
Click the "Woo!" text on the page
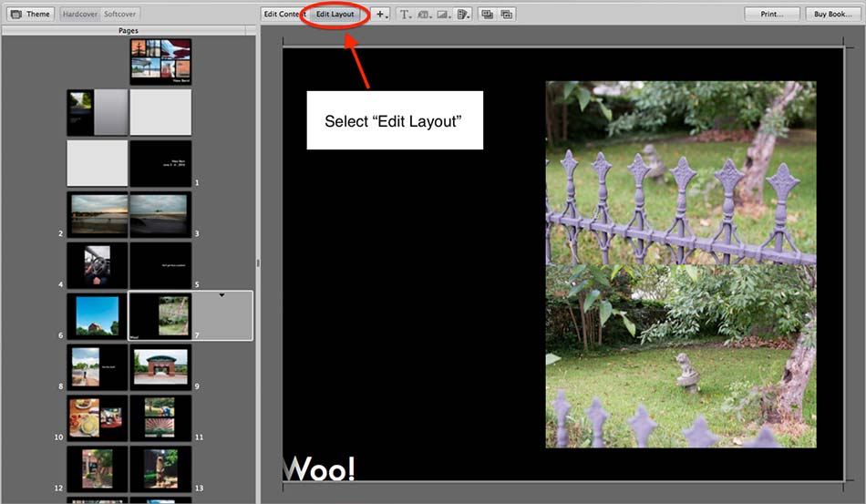pyautogui.click(x=320, y=468)
